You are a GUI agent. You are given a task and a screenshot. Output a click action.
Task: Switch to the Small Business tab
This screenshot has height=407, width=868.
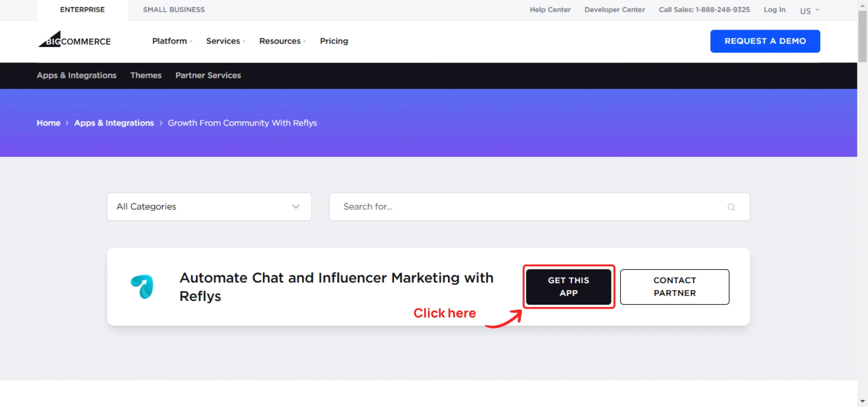pos(174,10)
